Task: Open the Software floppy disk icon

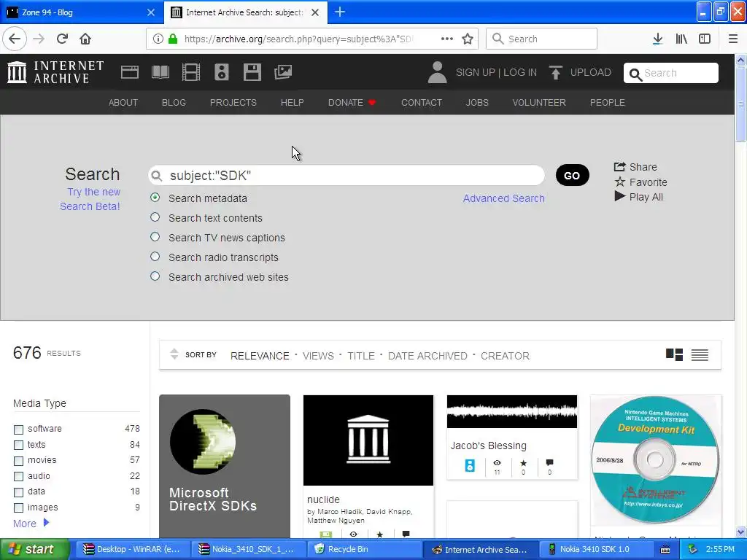Action: pyautogui.click(x=252, y=72)
